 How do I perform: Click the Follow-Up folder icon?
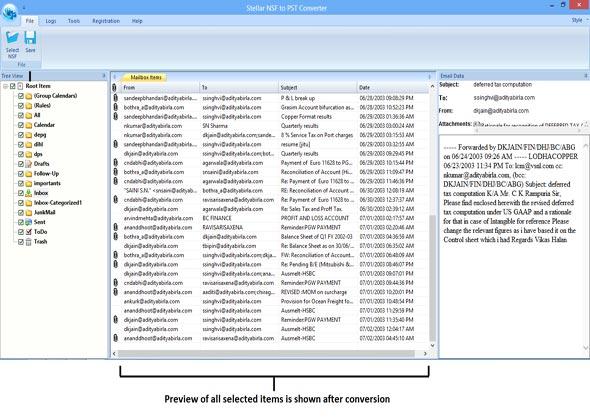point(29,173)
